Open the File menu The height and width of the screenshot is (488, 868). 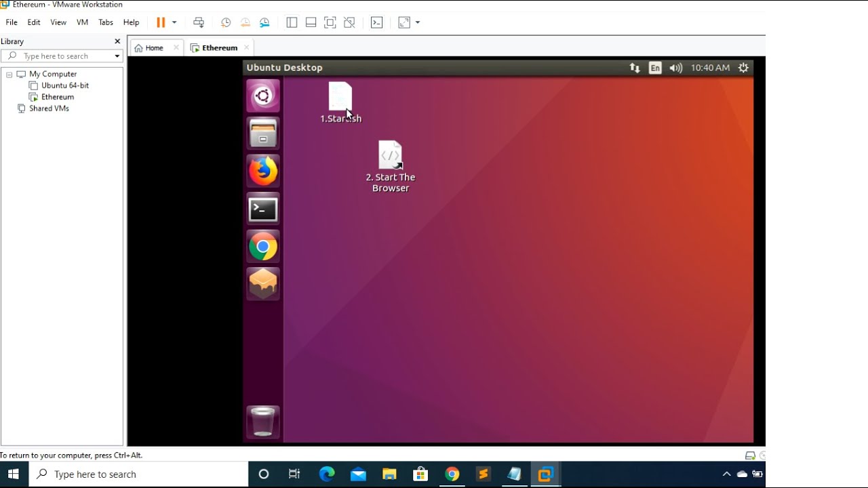(12, 22)
